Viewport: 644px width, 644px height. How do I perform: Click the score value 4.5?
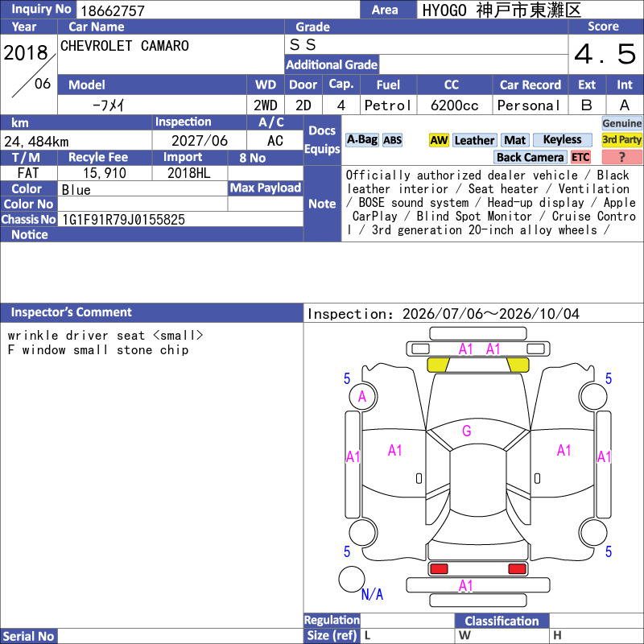click(x=605, y=54)
